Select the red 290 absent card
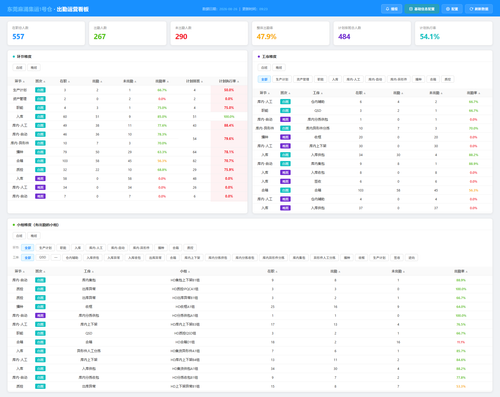 [209, 33]
